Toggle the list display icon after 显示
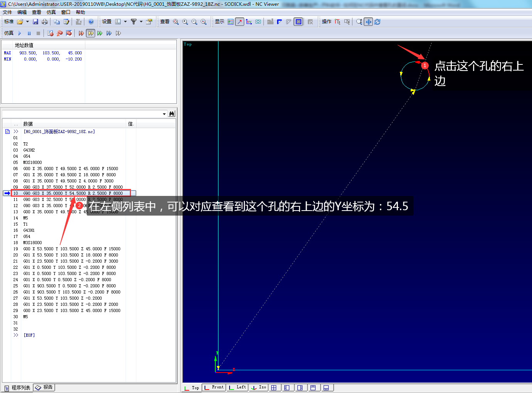This screenshot has height=393, width=532. coord(230,22)
